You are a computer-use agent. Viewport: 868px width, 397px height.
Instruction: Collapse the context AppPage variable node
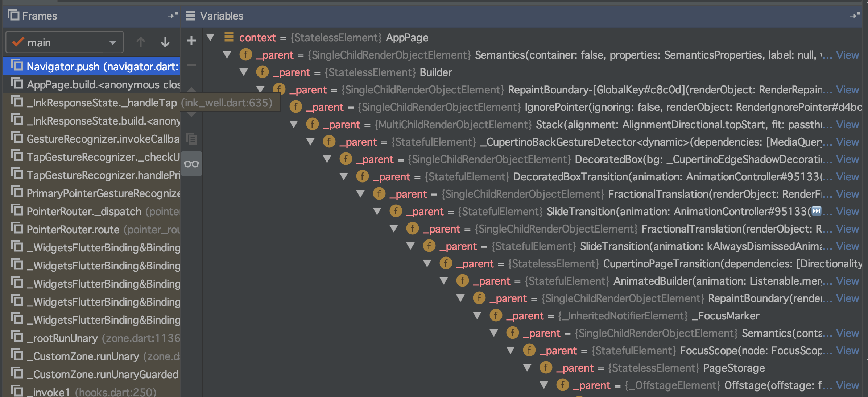[x=210, y=37]
